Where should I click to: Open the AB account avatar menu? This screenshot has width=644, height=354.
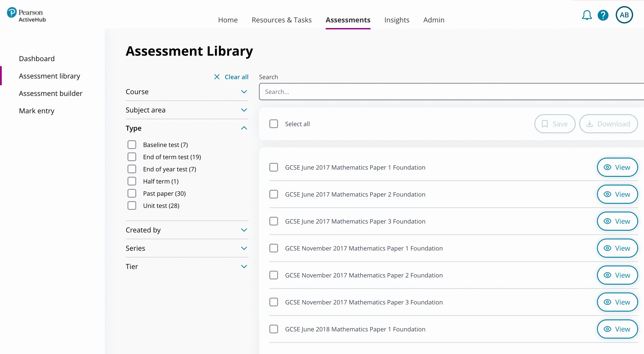click(x=624, y=15)
